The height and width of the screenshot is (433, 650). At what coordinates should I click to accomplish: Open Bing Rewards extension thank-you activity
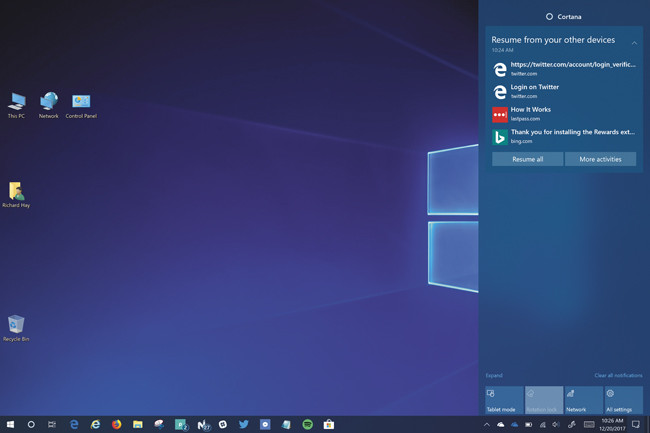(x=564, y=136)
